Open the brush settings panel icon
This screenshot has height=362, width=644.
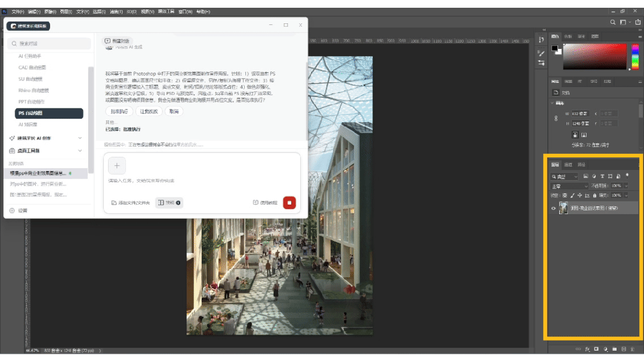(541, 53)
